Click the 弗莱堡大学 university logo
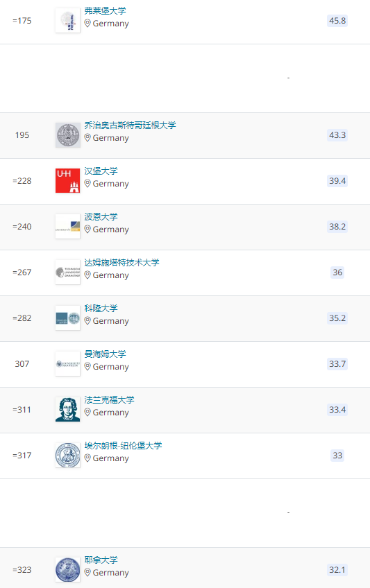This screenshot has height=588, width=370. tap(67, 21)
